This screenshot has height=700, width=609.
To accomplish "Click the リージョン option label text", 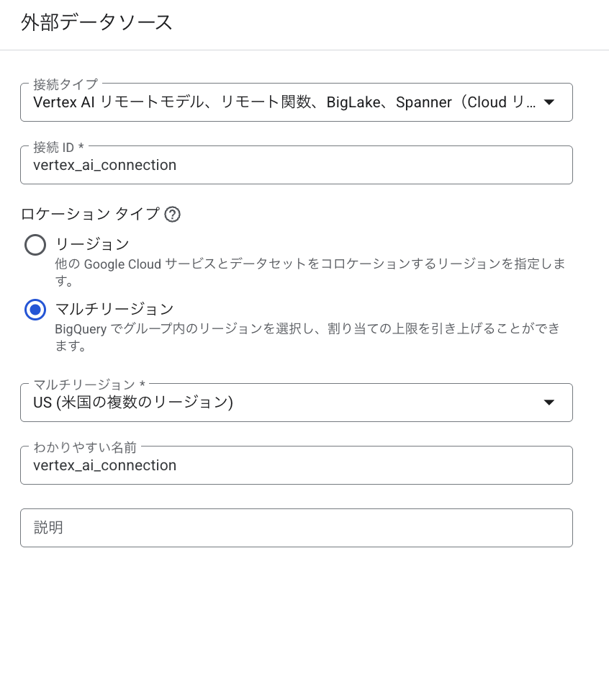I will pyautogui.click(x=91, y=245).
